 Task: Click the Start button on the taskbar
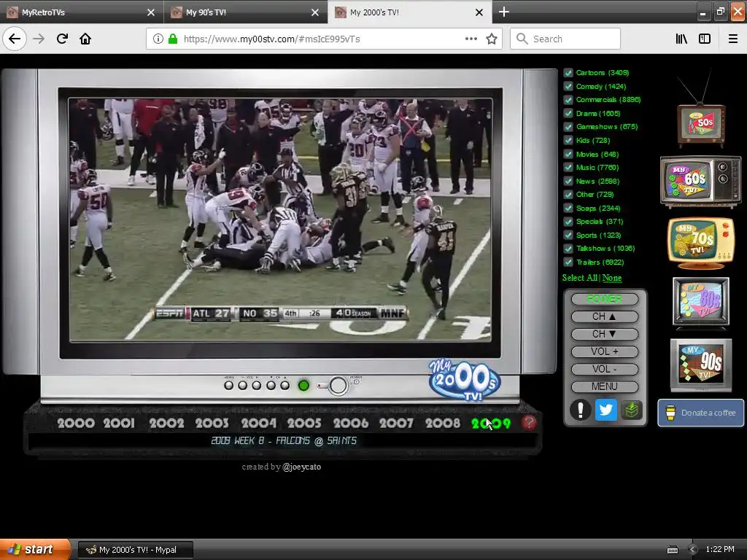34,549
